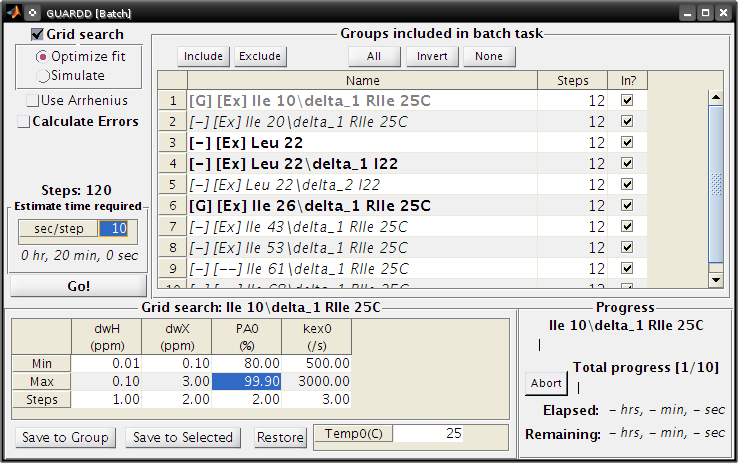738x463 pixels.
Task: Select the Simulate radio button
Action: pyautogui.click(x=42, y=76)
